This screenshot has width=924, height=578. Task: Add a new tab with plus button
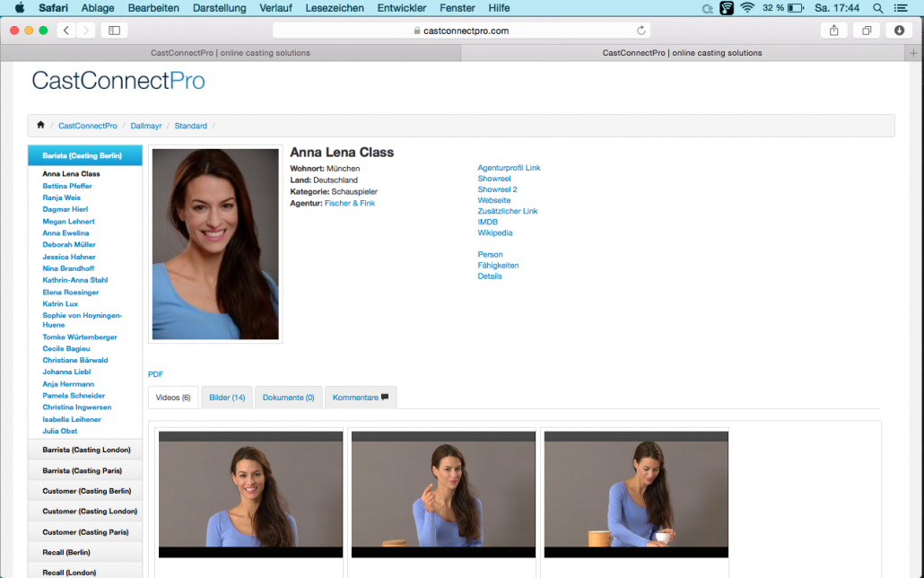913,53
